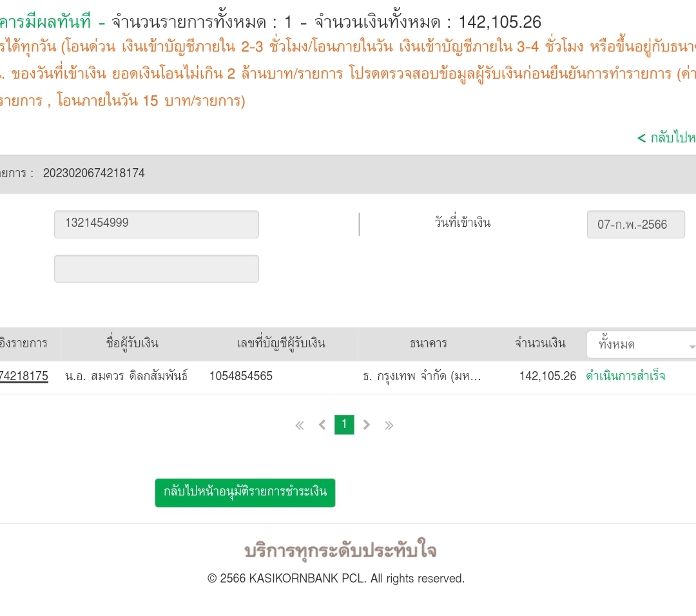Click the ธนาคาร column header
The height and width of the screenshot is (616, 696).
428,343
